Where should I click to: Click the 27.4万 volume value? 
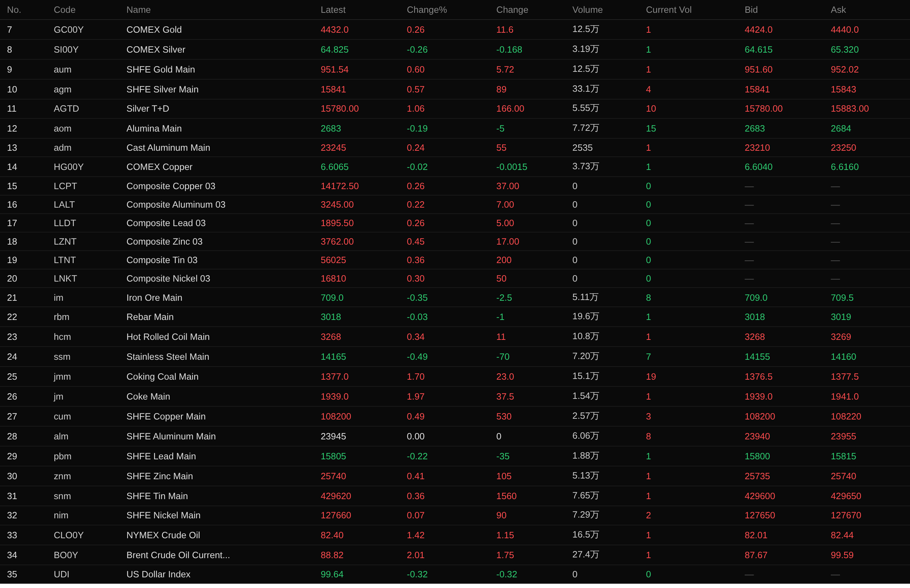point(585,555)
